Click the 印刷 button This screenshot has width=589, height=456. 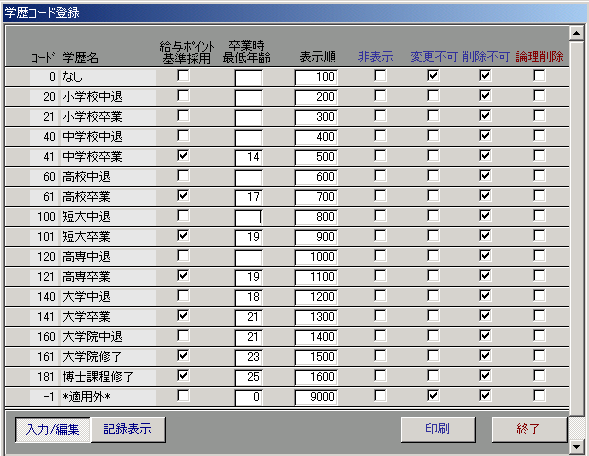(x=438, y=429)
